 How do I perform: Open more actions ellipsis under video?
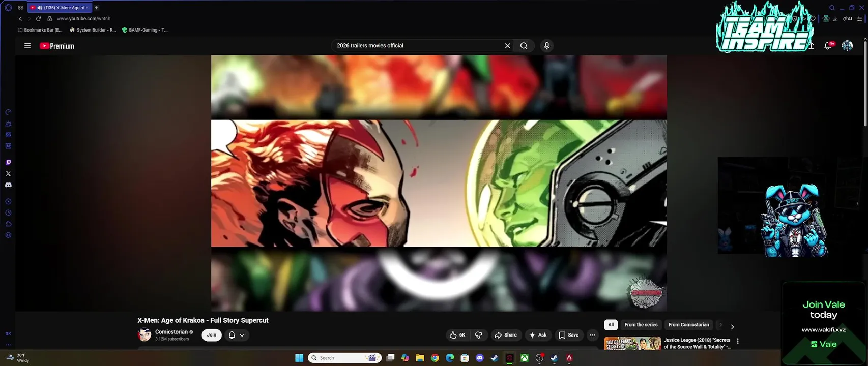pos(592,335)
